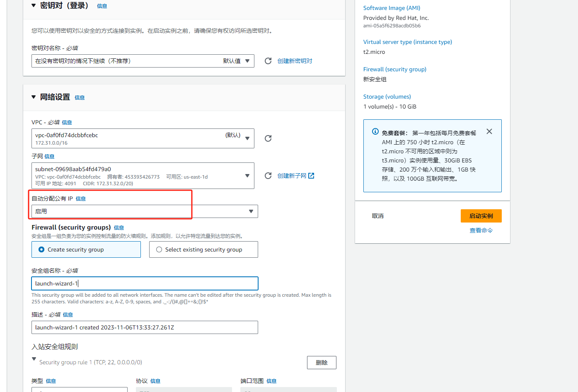578x392 pixels.
Task: Open 信息 link beside VPC label
Action: point(67,123)
